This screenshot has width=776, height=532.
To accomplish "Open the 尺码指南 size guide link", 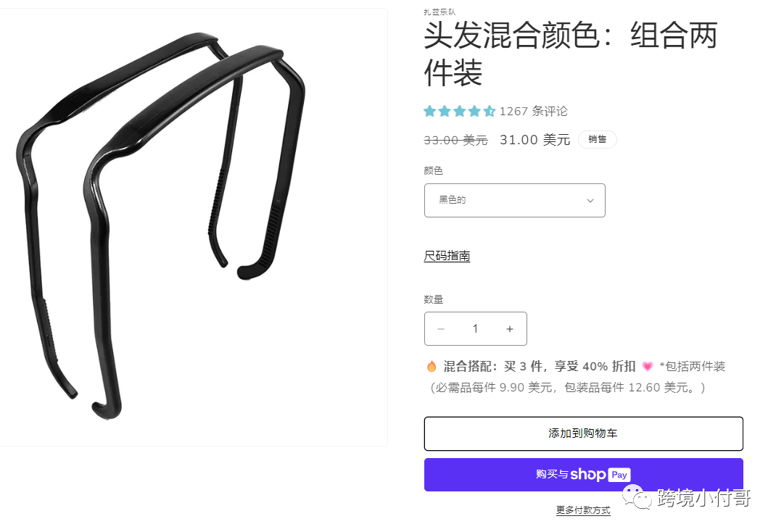I will point(447,256).
